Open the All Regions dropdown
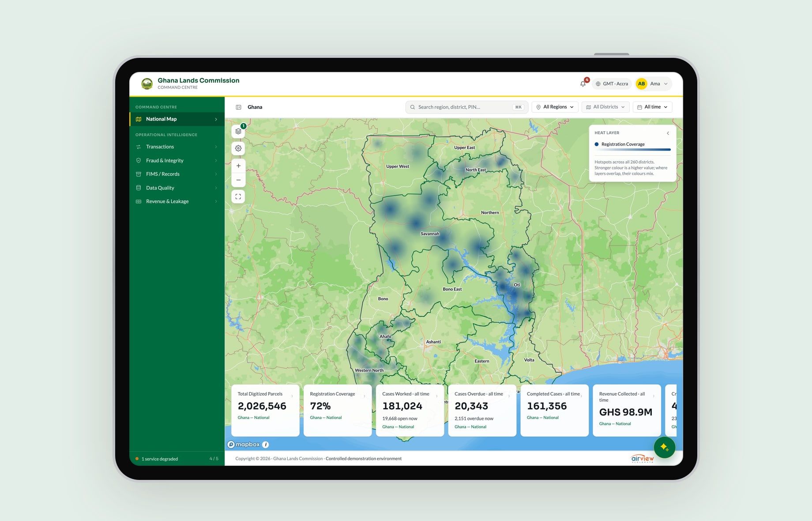Viewport: 812px width, 521px height. (x=555, y=107)
